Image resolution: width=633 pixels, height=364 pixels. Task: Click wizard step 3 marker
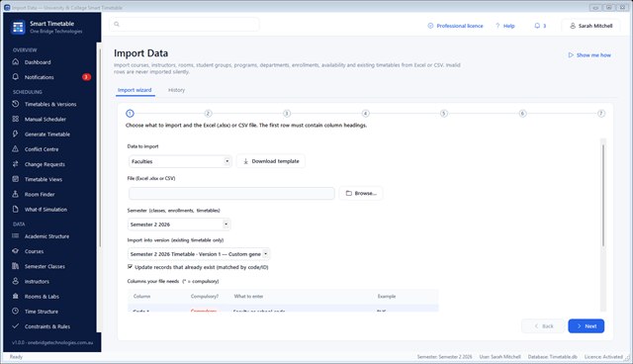pos(287,114)
